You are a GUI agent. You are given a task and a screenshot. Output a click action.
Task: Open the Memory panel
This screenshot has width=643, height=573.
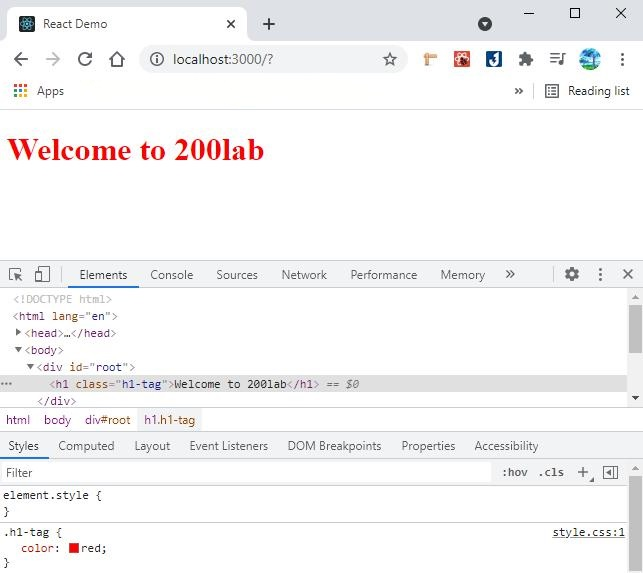[463, 274]
